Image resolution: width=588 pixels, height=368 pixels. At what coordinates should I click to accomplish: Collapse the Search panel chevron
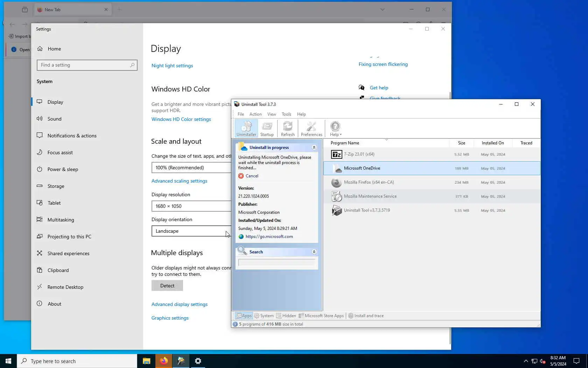(314, 252)
